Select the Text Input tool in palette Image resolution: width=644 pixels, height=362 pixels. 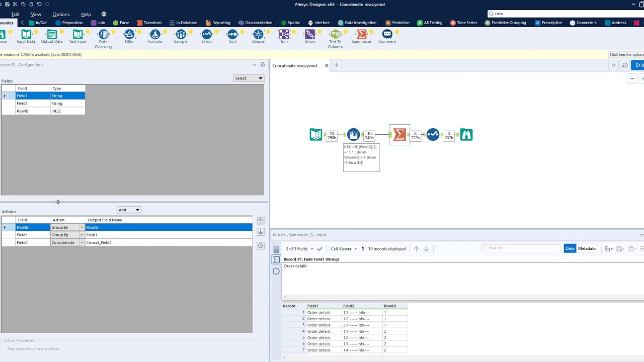77,36
